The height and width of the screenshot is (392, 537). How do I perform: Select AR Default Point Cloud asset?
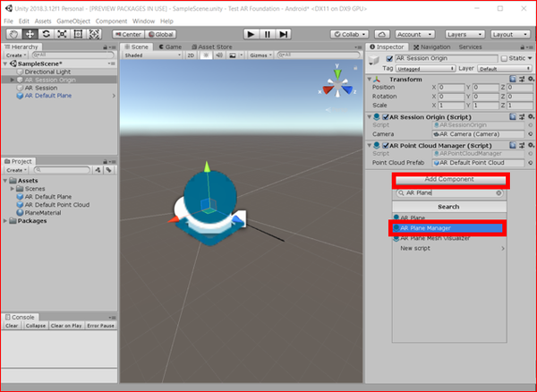57,205
